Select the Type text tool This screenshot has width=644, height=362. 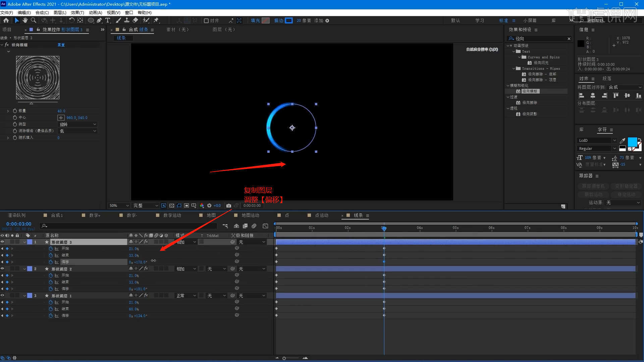pos(108,20)
